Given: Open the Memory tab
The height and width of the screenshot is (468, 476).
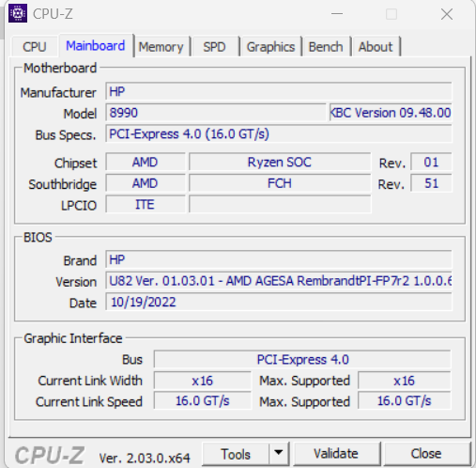Looking at the screenshot, I should tap(161, 47).
